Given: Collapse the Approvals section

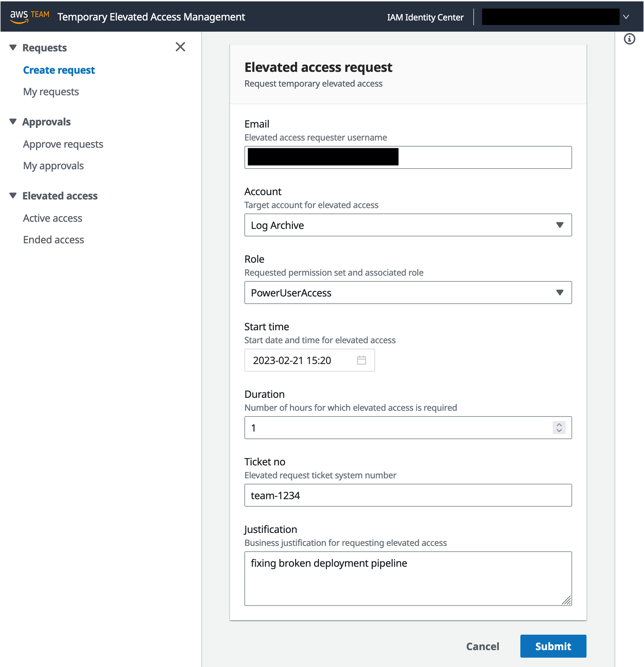Looking at the screenshot, I should pyautogui.click(x=13, y=121).
